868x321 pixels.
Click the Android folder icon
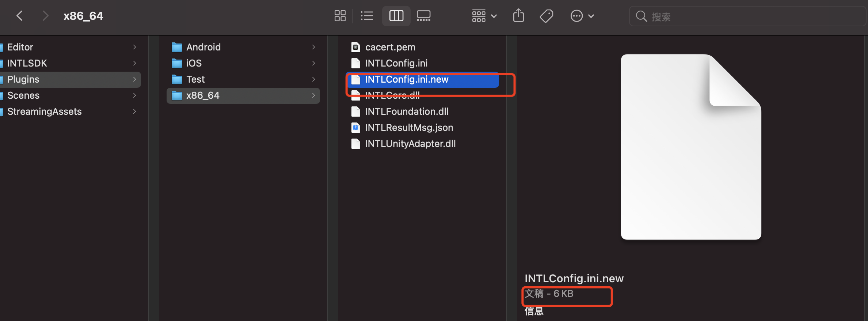pos(177,47)
